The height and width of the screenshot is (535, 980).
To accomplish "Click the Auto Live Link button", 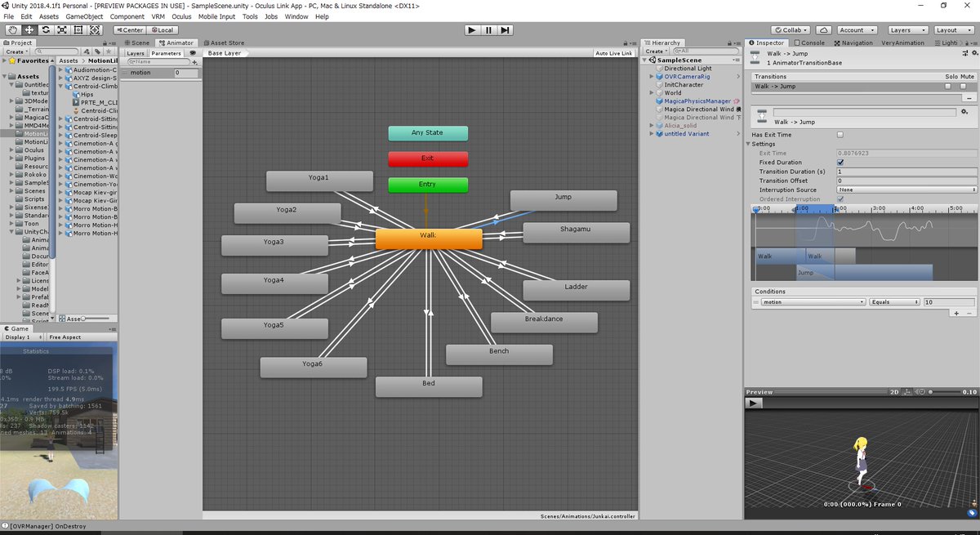I will pos(613,53).
